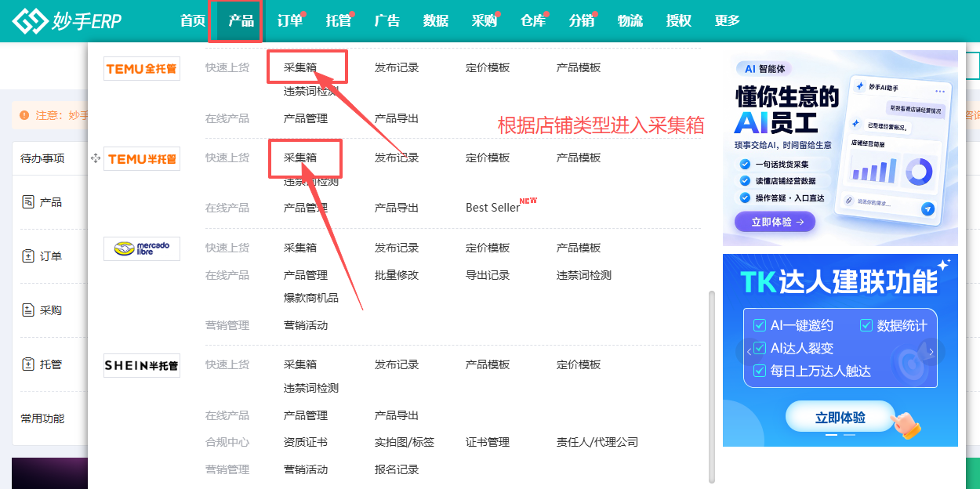Open 采集箱 under Mercado Libre

pyautogui.click(x=300, y=248)
